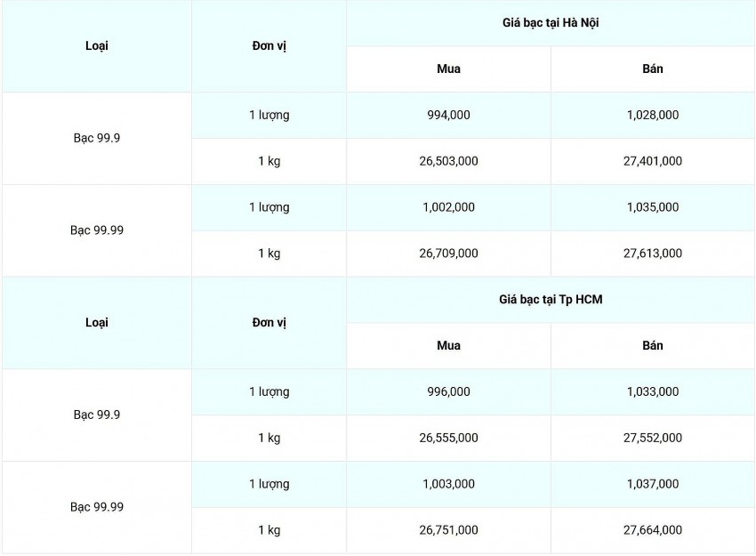This screenshot has height=556, width=756.
Task: Click the 27,613,000 value
Action: pyautogui.click(x=652, y=254)
